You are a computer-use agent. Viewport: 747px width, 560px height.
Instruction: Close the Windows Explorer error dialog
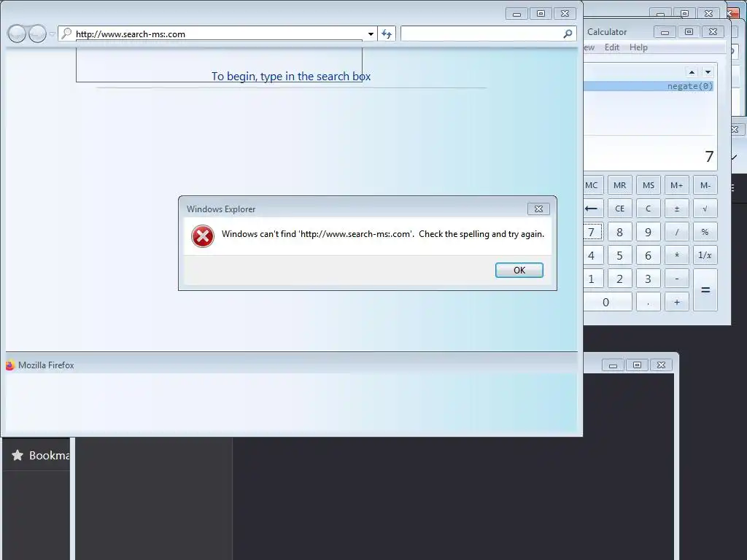[x=538, y=209]
